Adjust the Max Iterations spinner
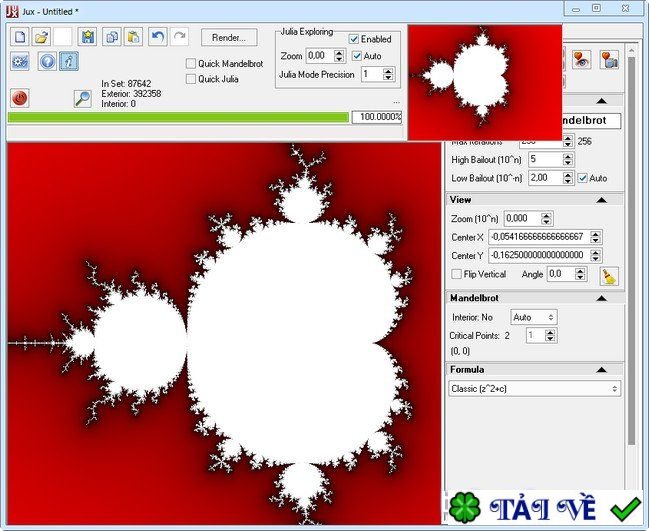 568,141
